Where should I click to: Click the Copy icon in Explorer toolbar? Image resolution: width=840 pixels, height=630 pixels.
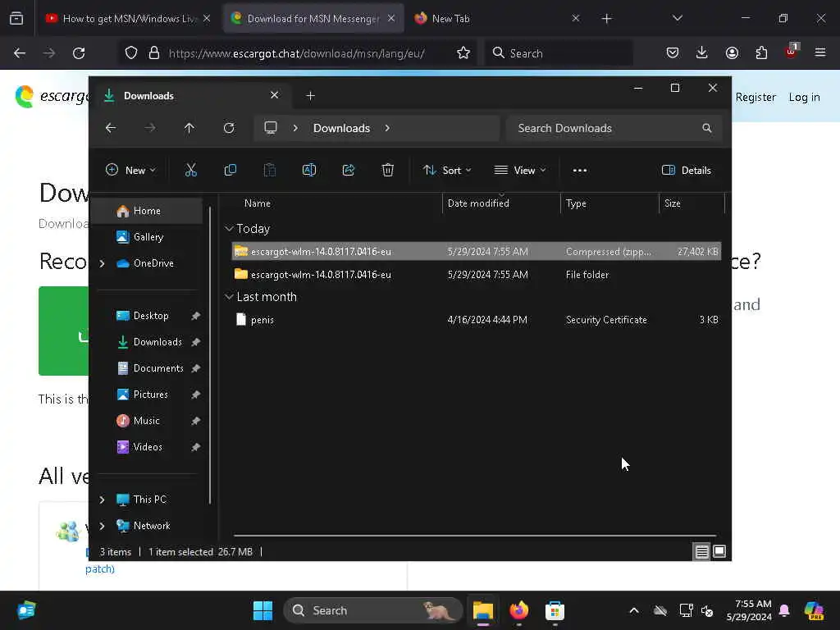[231, 171]
